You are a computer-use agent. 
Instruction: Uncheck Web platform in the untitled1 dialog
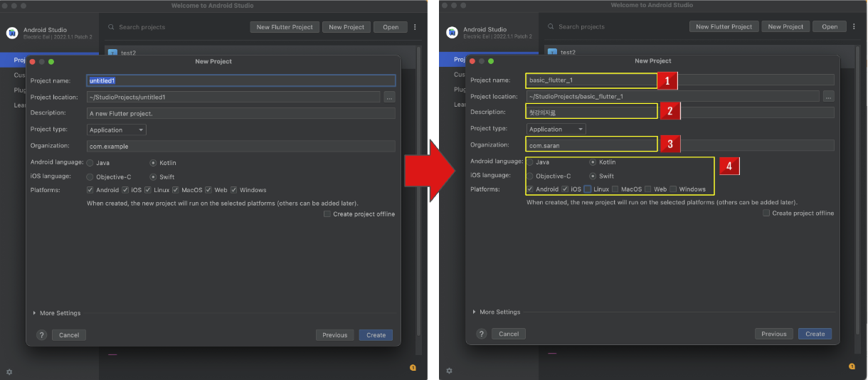point(208,190)
